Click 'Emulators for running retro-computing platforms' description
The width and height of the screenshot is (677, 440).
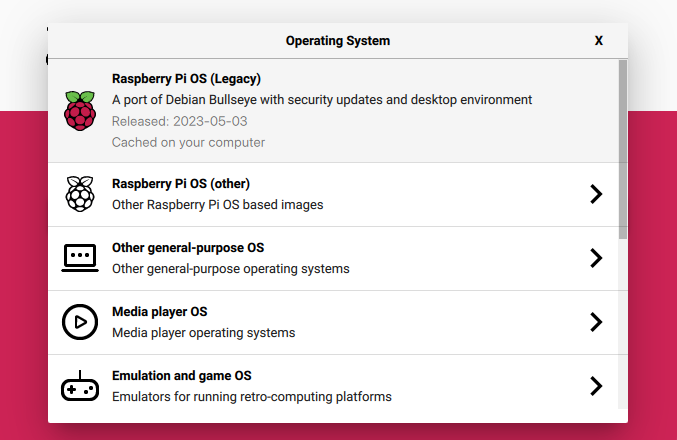pos(252,397)
